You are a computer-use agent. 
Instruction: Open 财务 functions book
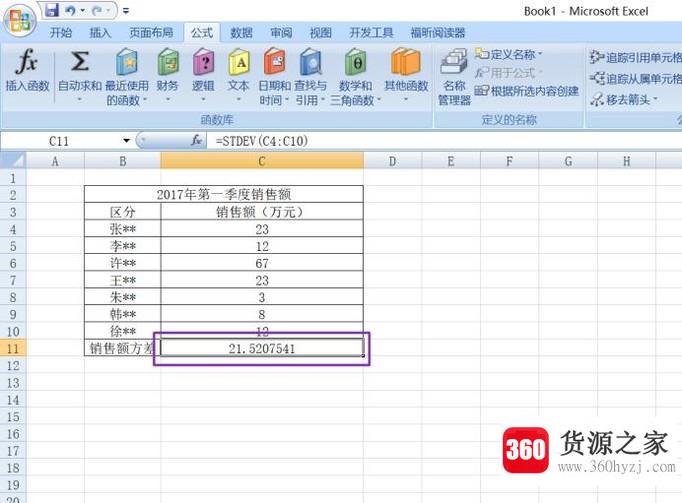click(x=168, y=61)
